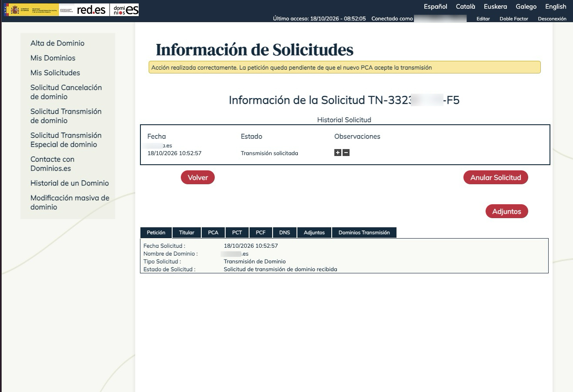Go to Modificación masiva de dominio

point(70,203)
